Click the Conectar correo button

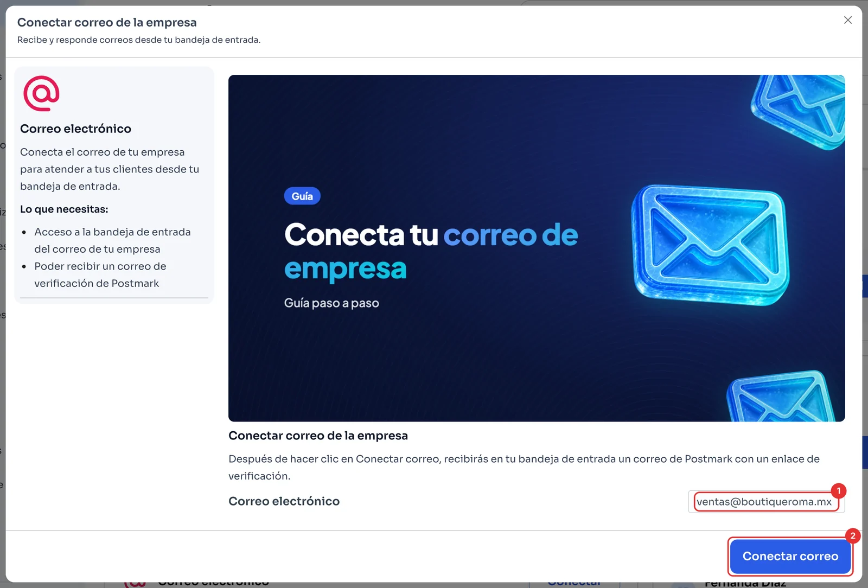[790, 556]
